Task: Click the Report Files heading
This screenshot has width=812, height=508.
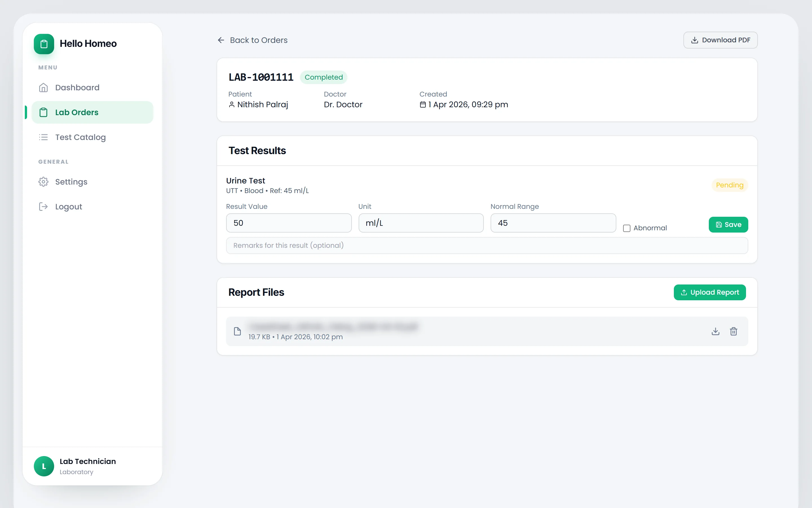Action: [x=256, y=292]
